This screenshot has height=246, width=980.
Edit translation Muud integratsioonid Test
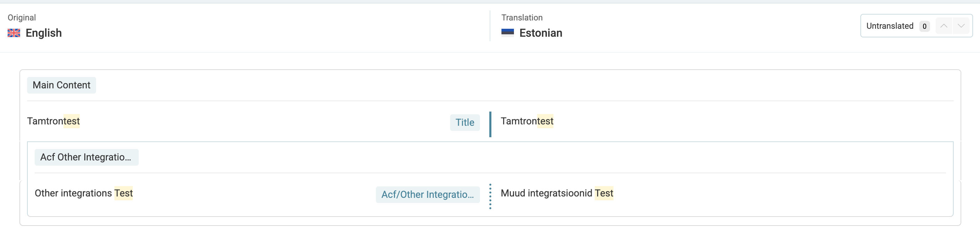[557, 193]
